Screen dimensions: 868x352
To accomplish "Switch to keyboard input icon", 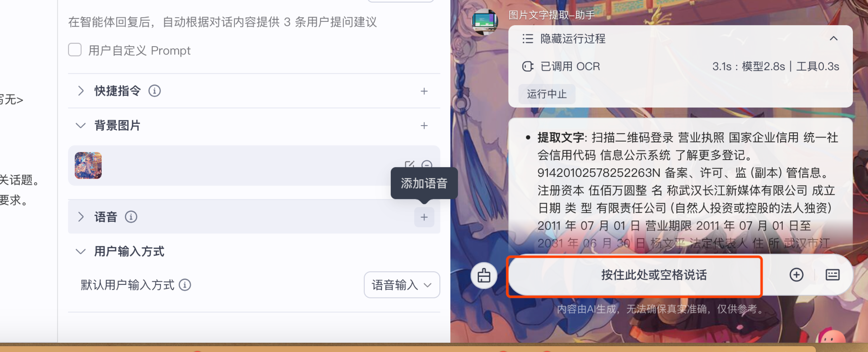I will point(832,275).
